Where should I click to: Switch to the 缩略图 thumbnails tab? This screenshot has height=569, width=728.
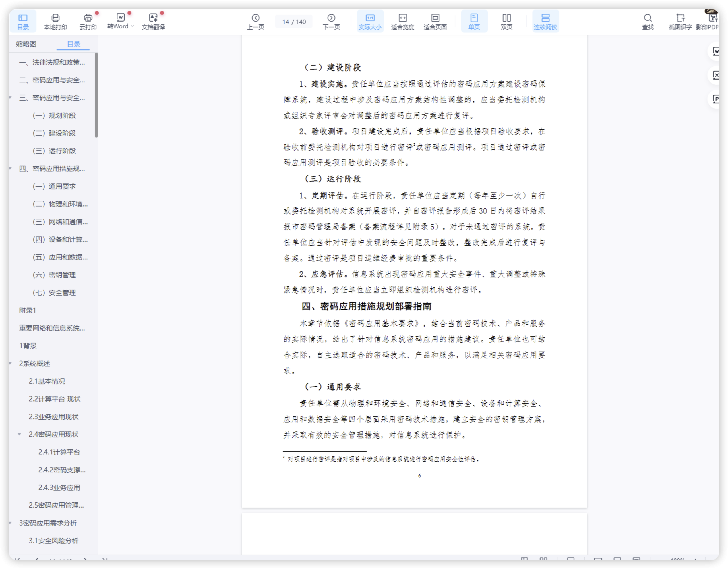click(26, 44)
